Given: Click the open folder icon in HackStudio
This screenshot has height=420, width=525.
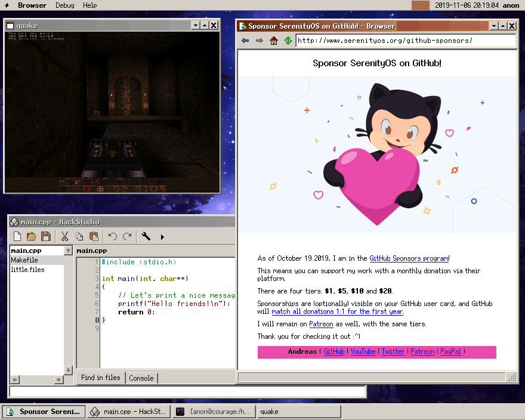Looking at the screenshot, I should (x=32, y=237).
